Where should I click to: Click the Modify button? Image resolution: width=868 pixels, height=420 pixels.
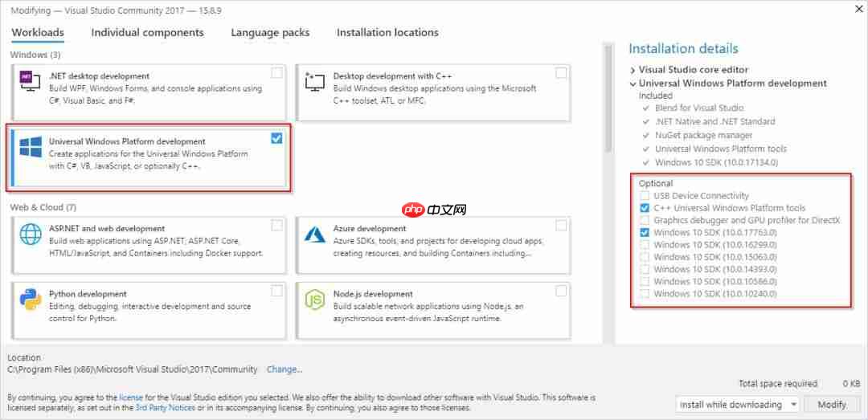click(x=832, y=405)
